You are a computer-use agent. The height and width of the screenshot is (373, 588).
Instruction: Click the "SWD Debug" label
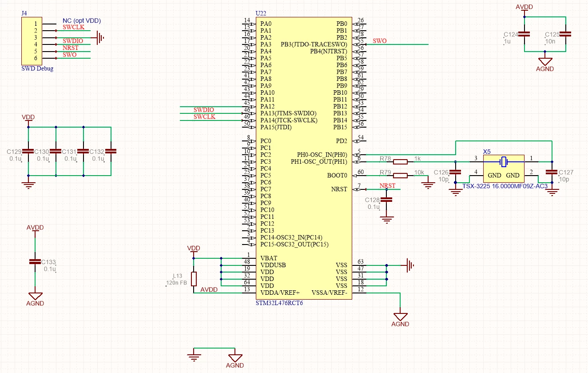click(37, 69)
